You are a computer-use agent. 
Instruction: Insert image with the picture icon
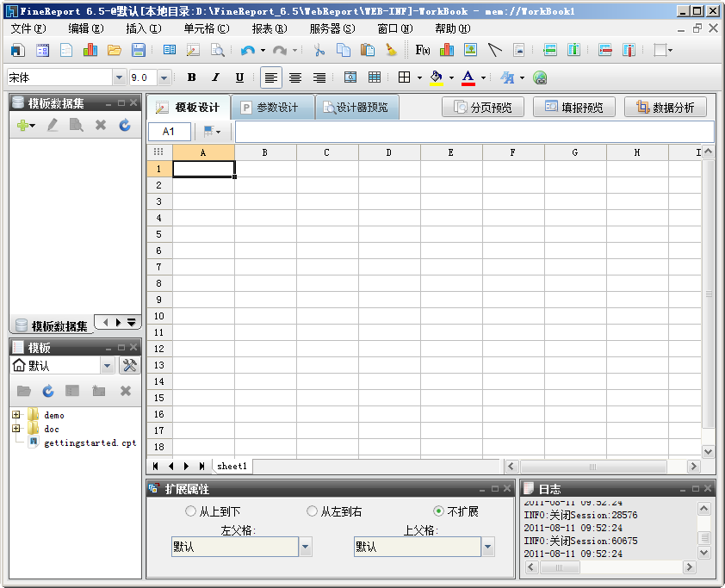(471, 50)
